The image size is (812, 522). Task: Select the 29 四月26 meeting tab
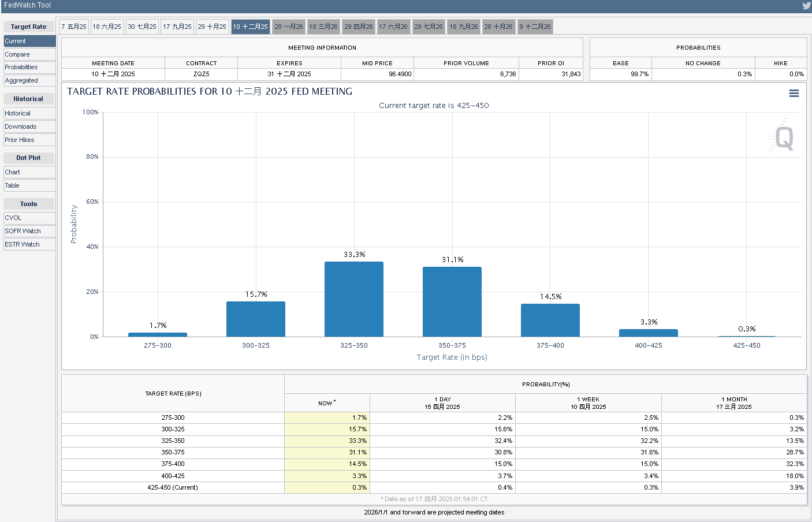359,27
